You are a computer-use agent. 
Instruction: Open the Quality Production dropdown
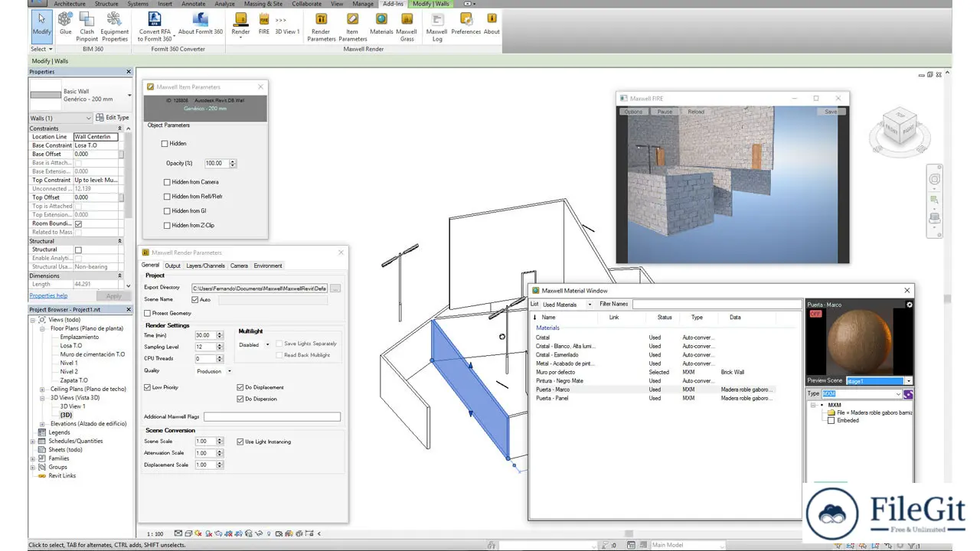[214, 371]
